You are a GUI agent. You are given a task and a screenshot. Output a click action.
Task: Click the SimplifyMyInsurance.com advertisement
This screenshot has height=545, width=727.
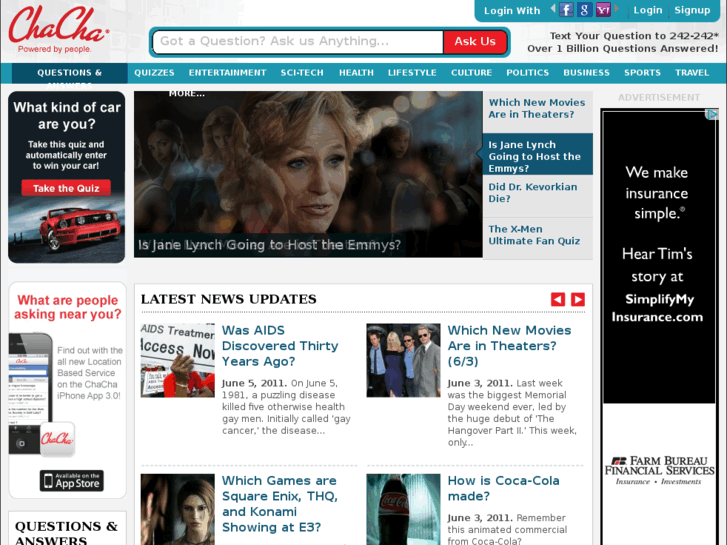click(x=659, y=256)
